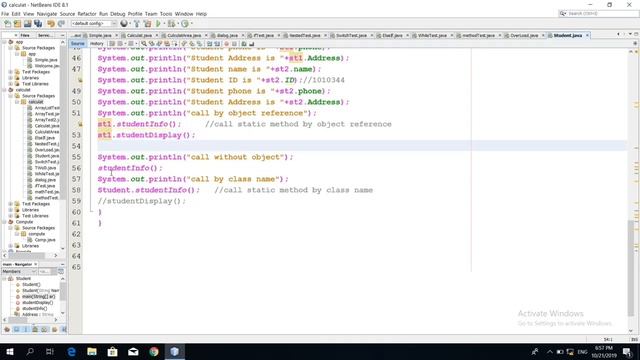This screenshot has height=360, width=640.
Task: Click the Shift Line Left icon
Action: click(x=209, y=44)
